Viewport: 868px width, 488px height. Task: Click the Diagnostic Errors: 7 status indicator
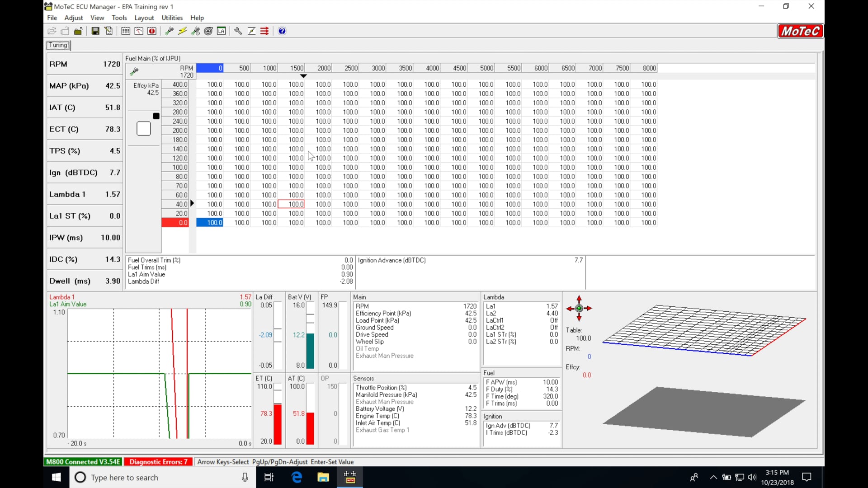coord(158,462)
